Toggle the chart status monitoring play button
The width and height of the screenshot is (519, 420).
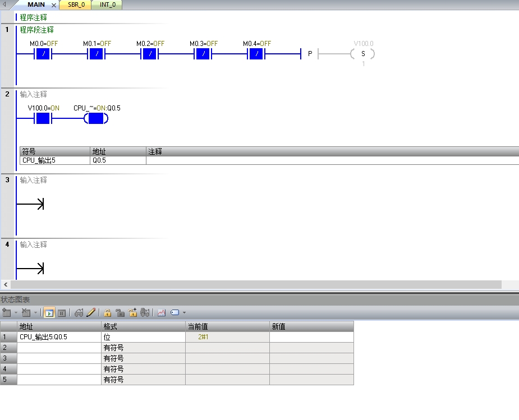click(49, 313)
